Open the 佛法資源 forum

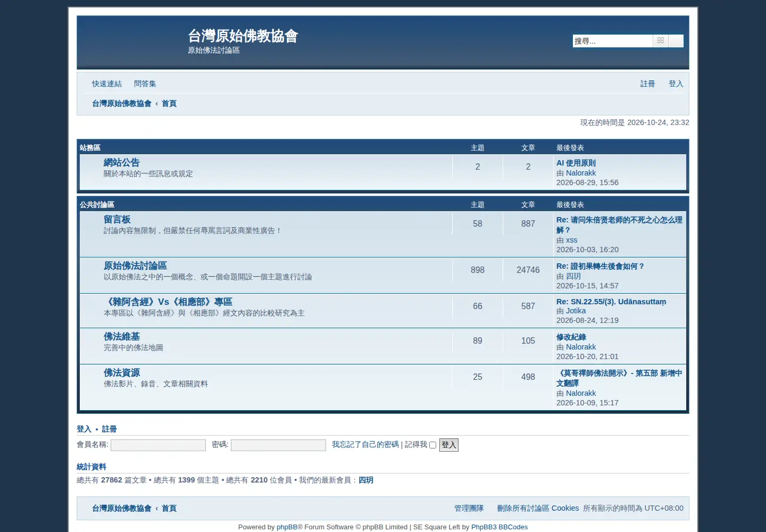point(122,373)
